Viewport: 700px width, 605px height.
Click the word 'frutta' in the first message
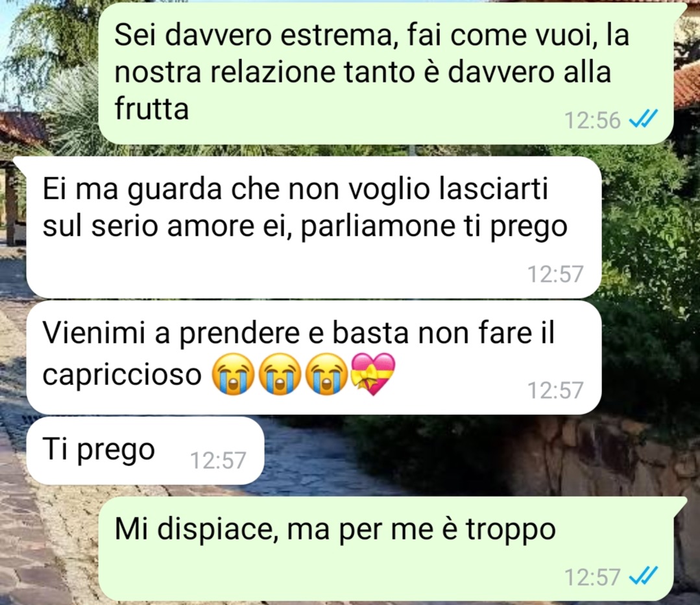pos(152,108)
